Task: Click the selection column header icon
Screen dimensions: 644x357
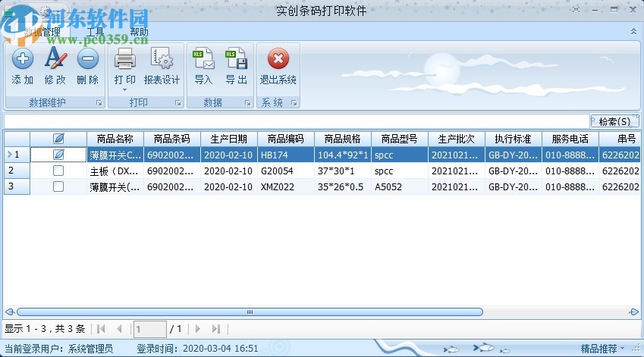Action: [58, 139]
